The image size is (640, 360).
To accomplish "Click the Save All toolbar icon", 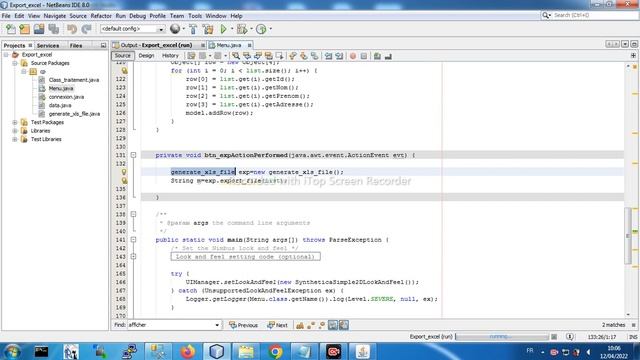I will [53, 29].
